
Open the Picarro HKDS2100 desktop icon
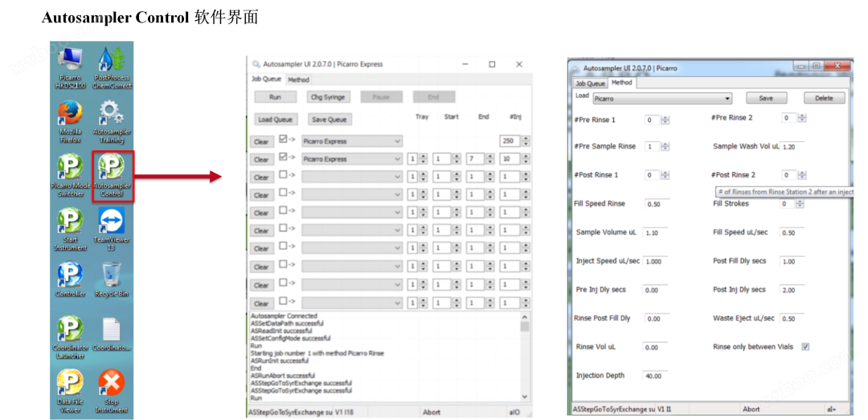tap(70, 67)
